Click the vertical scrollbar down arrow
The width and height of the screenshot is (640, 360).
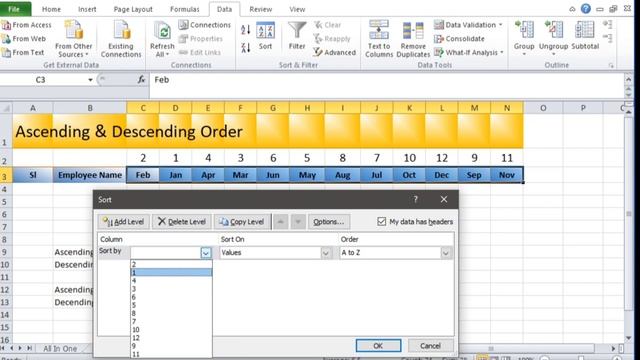click(x=629, y=338)
